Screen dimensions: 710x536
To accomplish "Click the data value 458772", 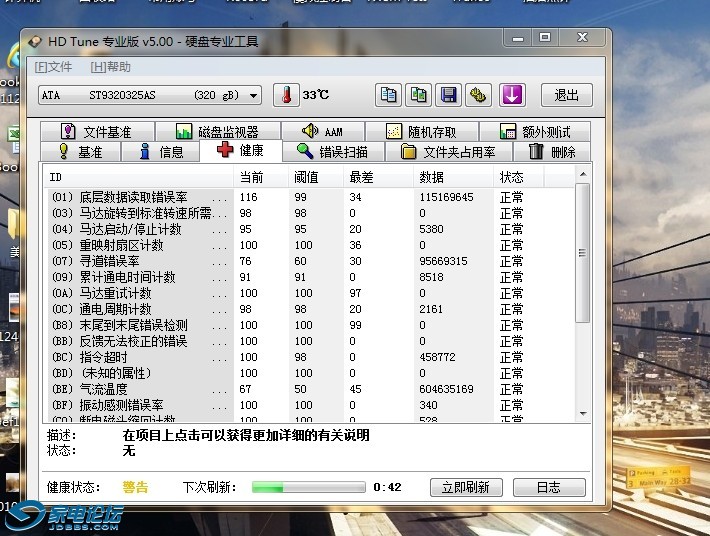I will pyautogui.click(x=437, y=357).
